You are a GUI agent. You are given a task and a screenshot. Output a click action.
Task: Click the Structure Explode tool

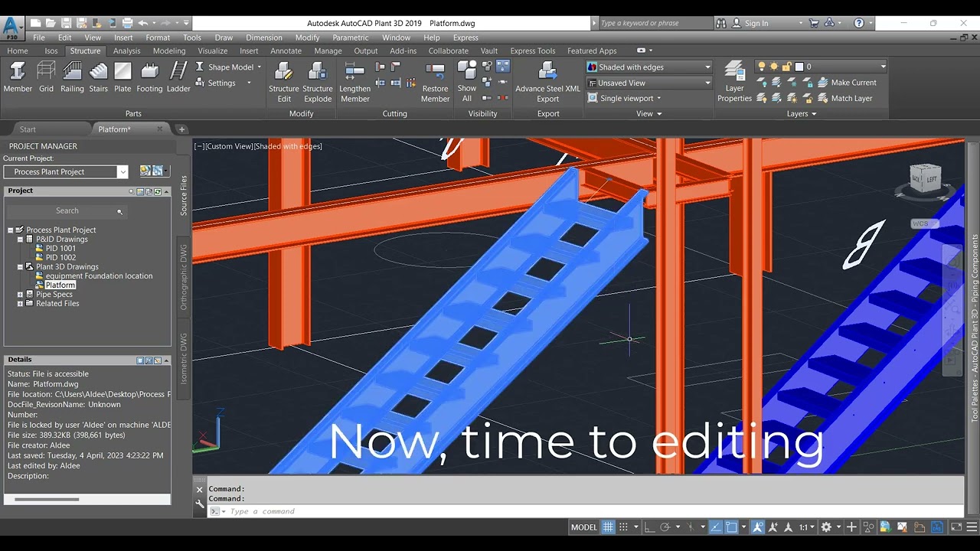(x=318, y=82)
